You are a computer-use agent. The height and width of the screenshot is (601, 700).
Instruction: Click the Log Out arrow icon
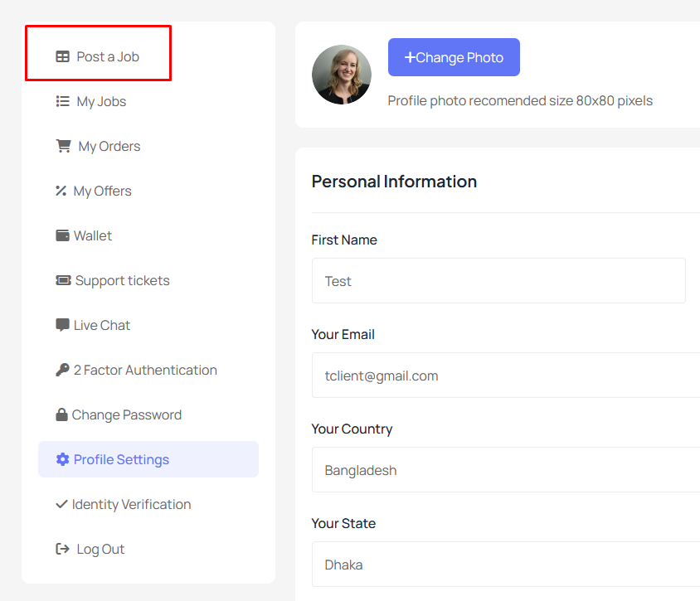[x=62, y=549]
